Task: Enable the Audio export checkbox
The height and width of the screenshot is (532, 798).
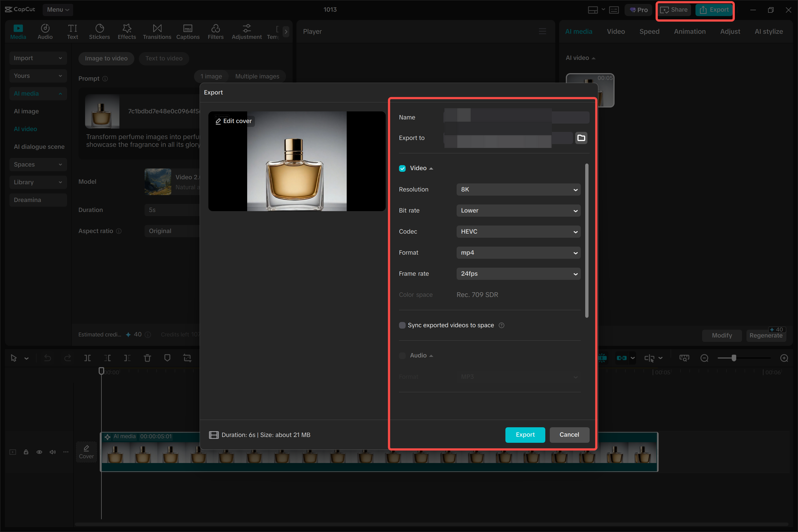Action: click(402, 355)
